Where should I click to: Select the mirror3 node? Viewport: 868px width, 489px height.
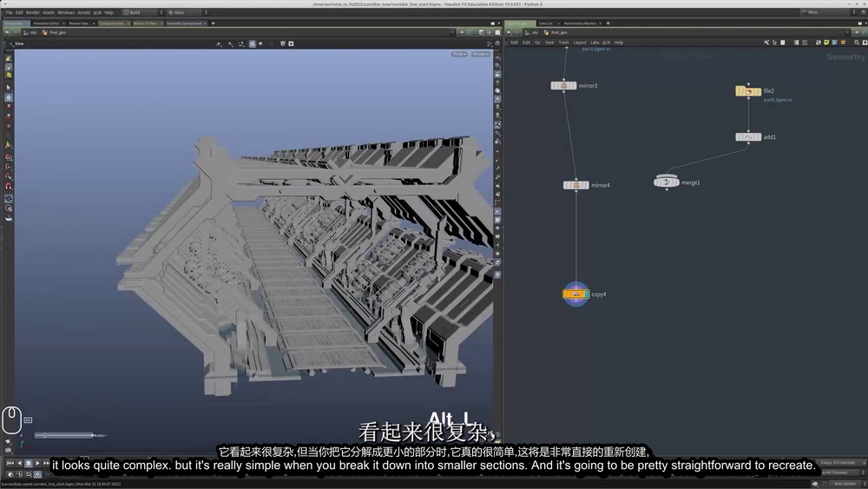pyautogui.click(x=563, y=86)
